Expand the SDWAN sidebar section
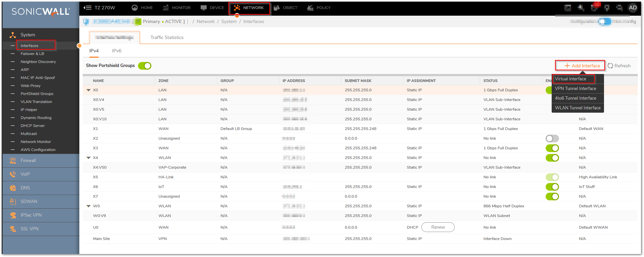The width and height of the screenshot is (644, 257). point(41,202)
